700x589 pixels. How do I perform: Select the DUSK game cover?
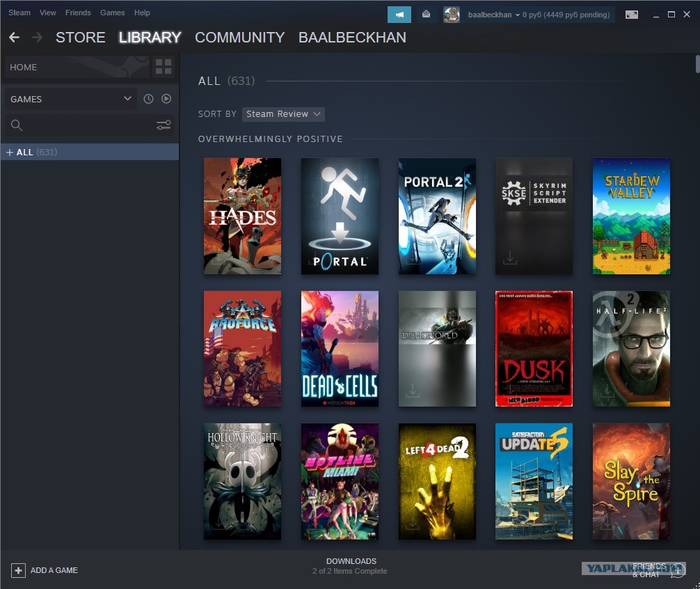point(534,349)
